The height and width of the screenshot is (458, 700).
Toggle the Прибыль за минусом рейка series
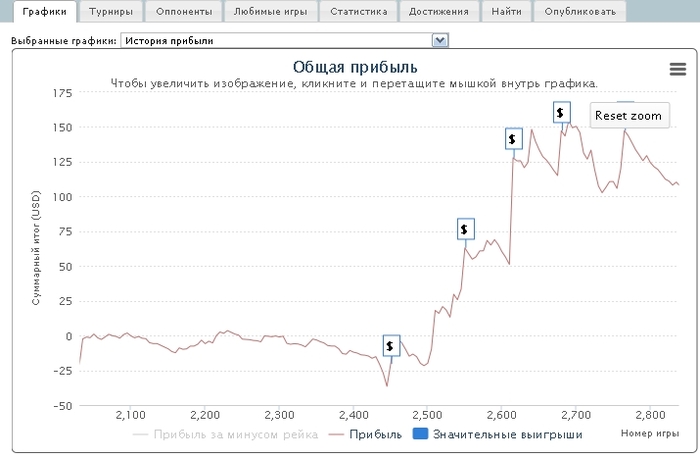coord(225,434)
